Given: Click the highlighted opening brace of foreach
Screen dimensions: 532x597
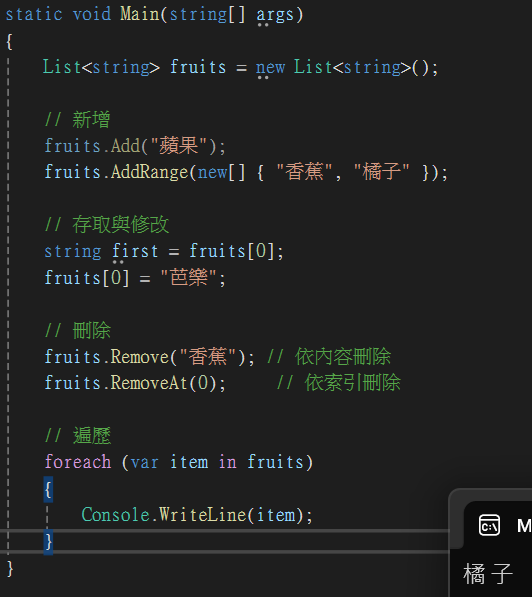Looking at the screenshot, I should click(48, 489).
